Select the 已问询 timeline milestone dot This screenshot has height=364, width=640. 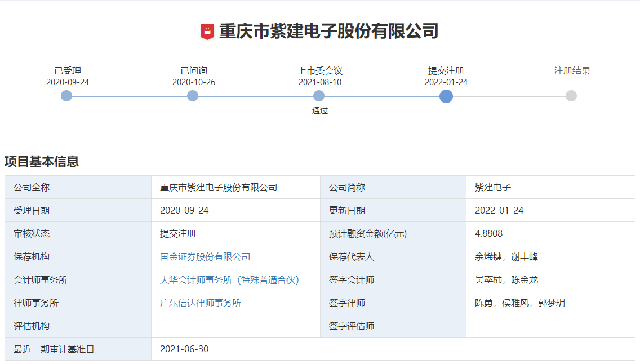coord(193,96)
